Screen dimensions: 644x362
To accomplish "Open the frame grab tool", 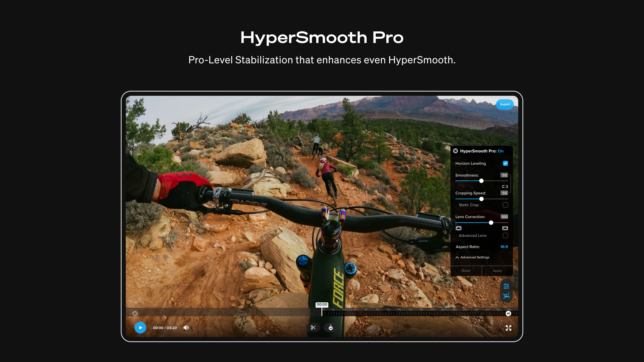I will coord(330,328).
